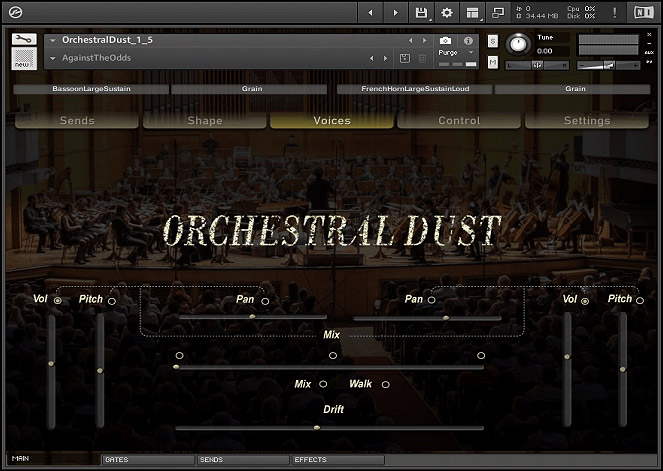This screenshot has height=471, width=663.
Task: Click the camera snapshot view icon
Action: pyautogui.click(x=445, y=40)
